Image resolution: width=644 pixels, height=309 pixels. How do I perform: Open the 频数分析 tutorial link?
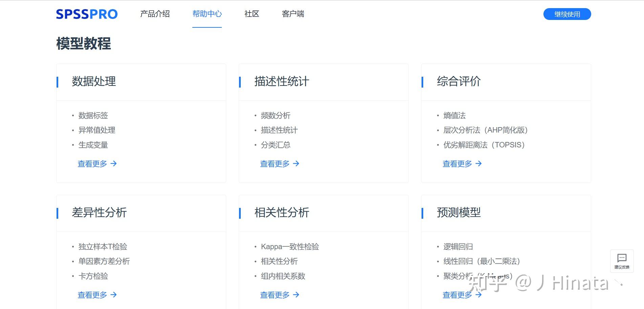pos(275,115)
